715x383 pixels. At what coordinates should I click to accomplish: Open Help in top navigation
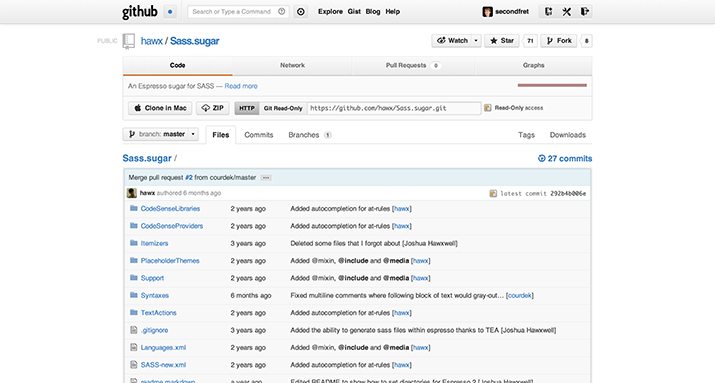[393, 12]
